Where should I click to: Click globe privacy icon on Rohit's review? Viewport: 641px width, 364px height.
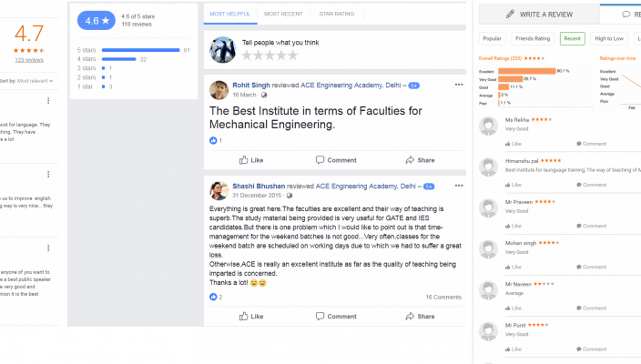click(x=264, y=95)
